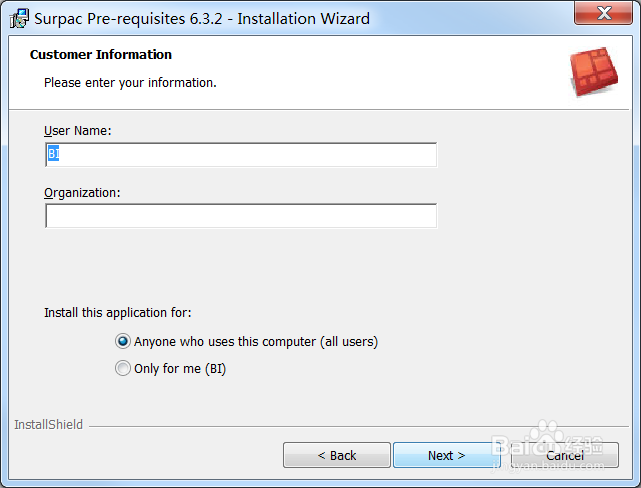The width and height of the screenshot is (641, 488).
Task: Click the User Name label
Action: [78, 131]
